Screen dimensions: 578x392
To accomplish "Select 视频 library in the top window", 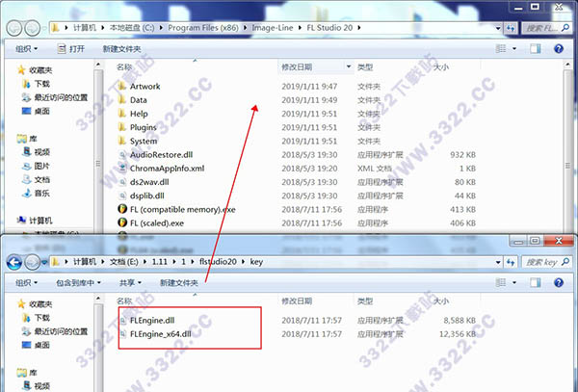I will click(x=37, y=152).
